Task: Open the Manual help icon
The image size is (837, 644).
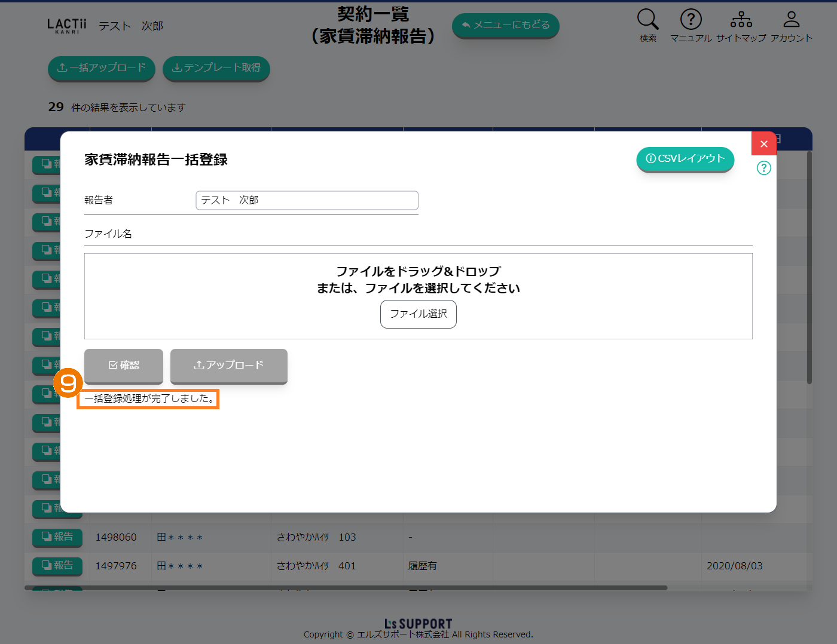Action: pyautogui.click(x=691, y=20)
